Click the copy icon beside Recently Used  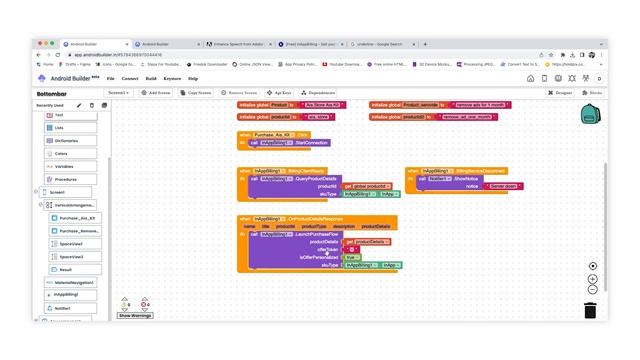[104, 105]
